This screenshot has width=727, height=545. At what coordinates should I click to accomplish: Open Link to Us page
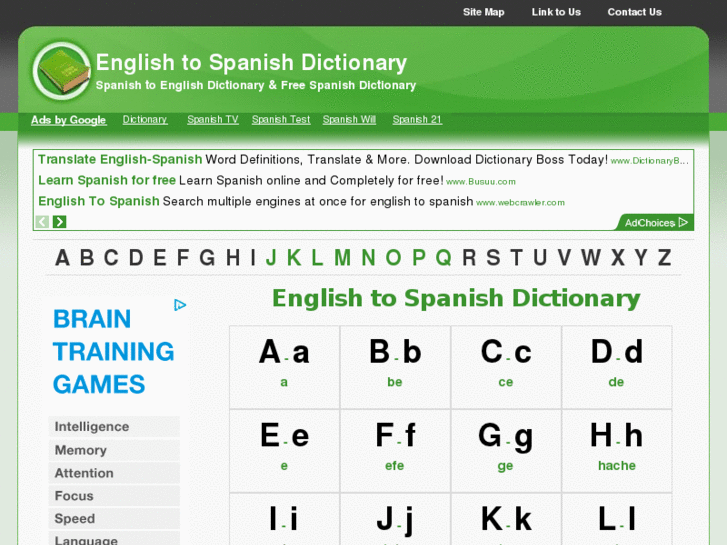click(x=556, y=12)
